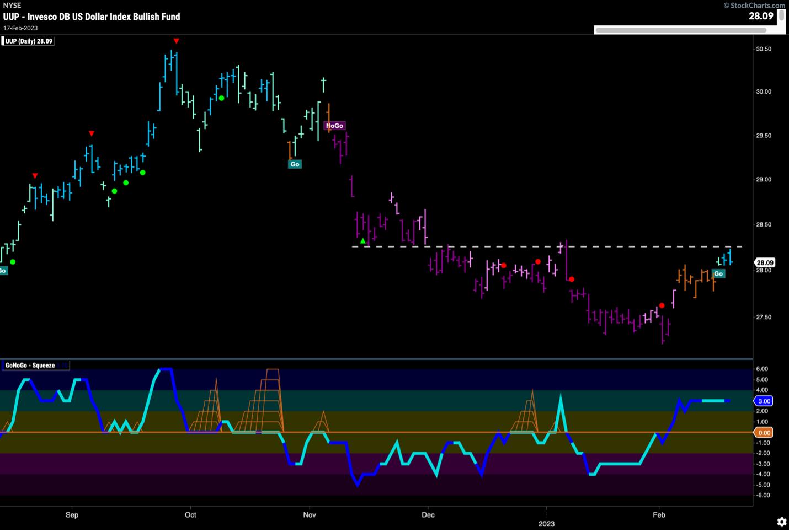Click the Dec label on time axis
The width and height of the screenshot is (789, 532).
click(428, 515)
